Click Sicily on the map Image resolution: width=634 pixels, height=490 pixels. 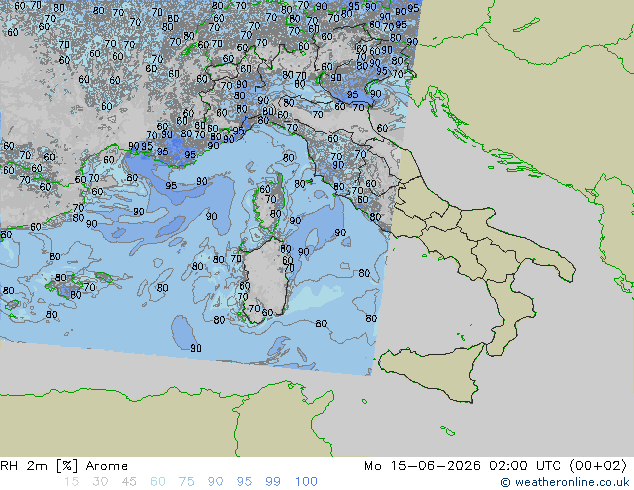(435, 370)
